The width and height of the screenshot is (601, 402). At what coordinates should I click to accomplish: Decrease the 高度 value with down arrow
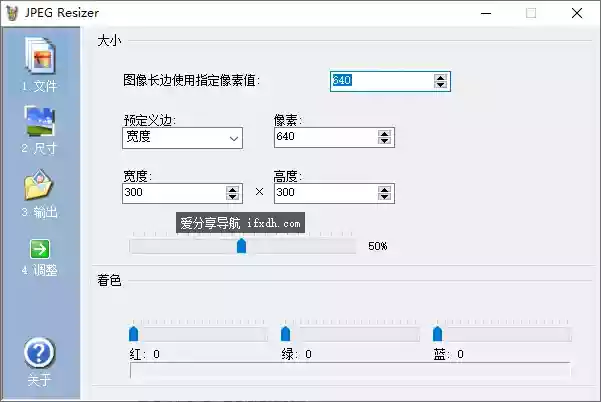pyautogui.click(x=384, y=197)
